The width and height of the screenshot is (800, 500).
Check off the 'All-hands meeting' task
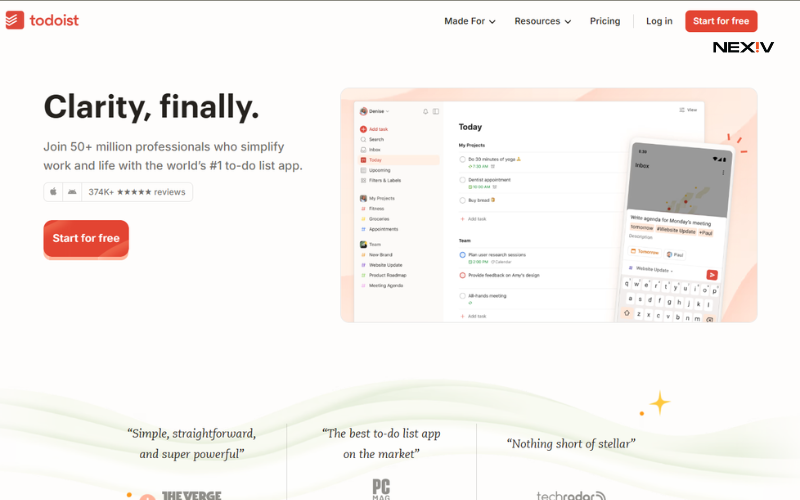463,295
